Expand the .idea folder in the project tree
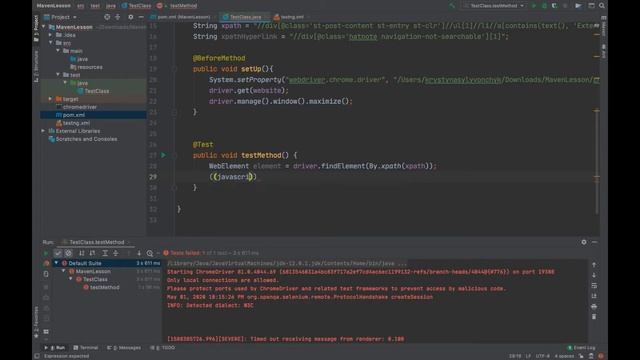Image resolution: width=640 pixels, height=360 pixels. pyautogui.click(x=51, y=35)
